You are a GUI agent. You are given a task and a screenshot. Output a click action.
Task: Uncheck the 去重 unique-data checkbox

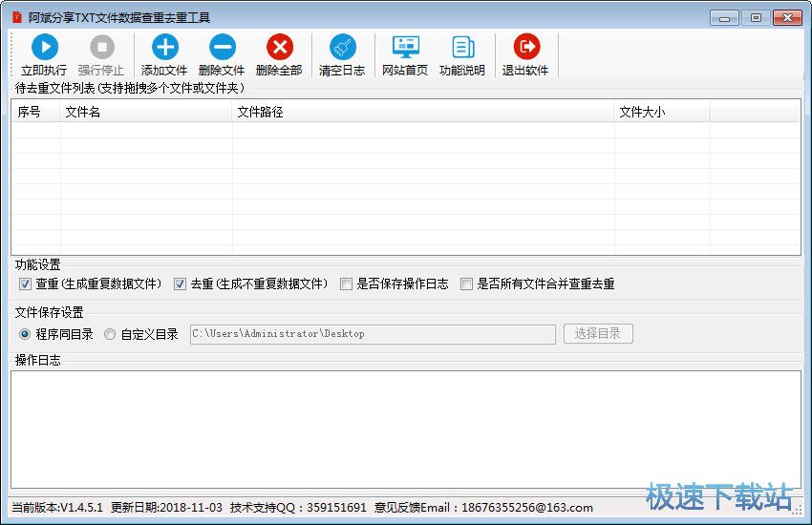[180, 283]
